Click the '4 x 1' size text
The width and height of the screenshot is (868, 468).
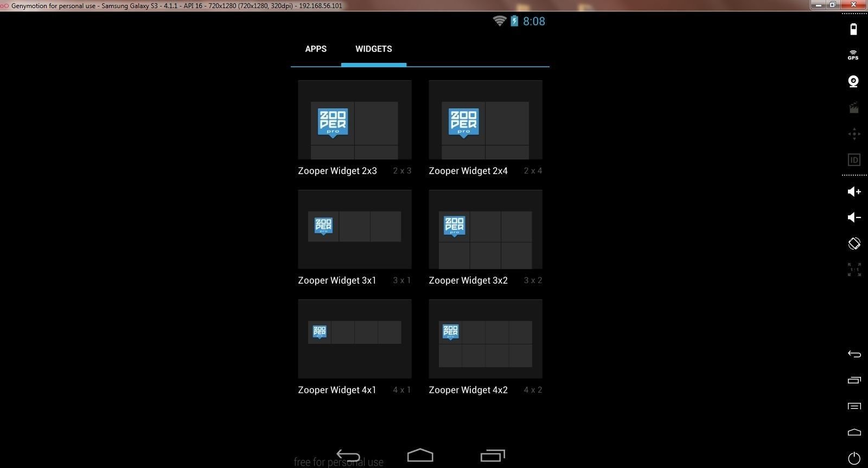[x=402, y=390]
